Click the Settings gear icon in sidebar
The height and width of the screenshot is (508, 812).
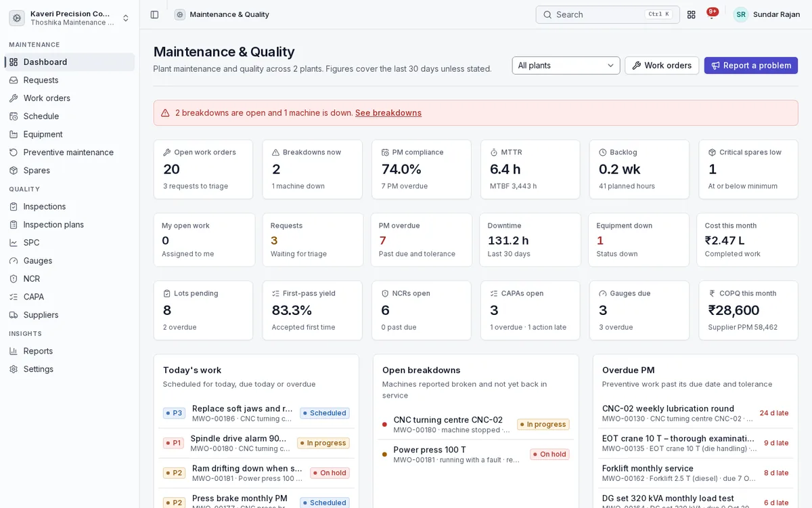click(14, 369)
